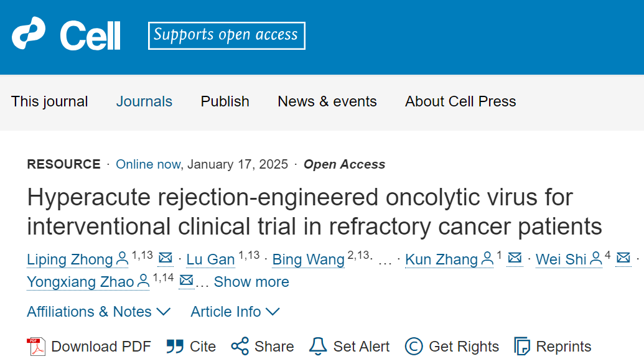Click email envelope icon next to Liping Zhong
644x364 pixels.
[166, 258]
